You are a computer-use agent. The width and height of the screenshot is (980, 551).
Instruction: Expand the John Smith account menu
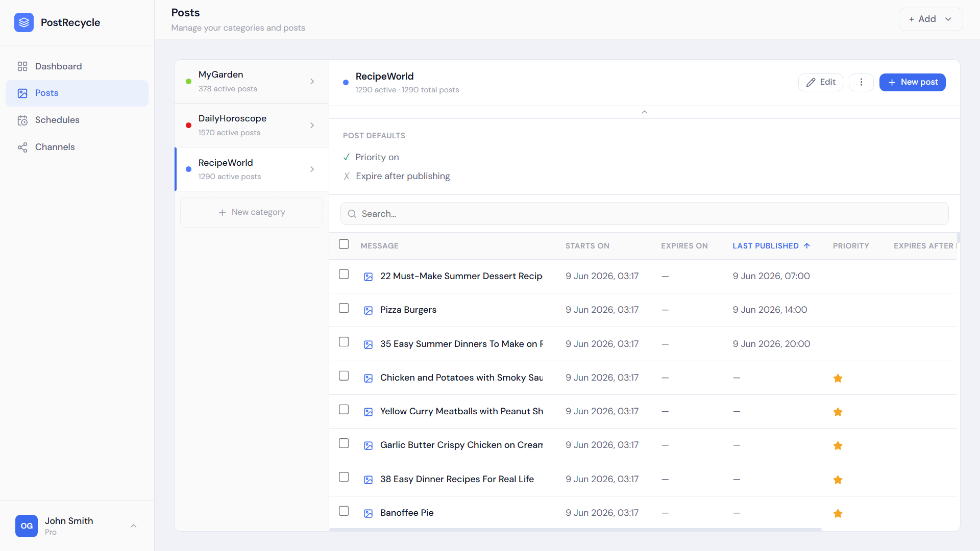tap(133, 526)
